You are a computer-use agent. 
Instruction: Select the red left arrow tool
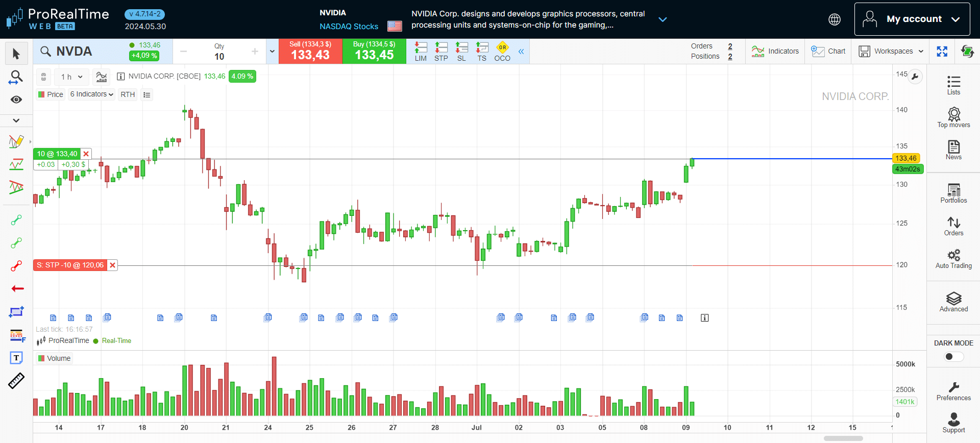(17, 288)
